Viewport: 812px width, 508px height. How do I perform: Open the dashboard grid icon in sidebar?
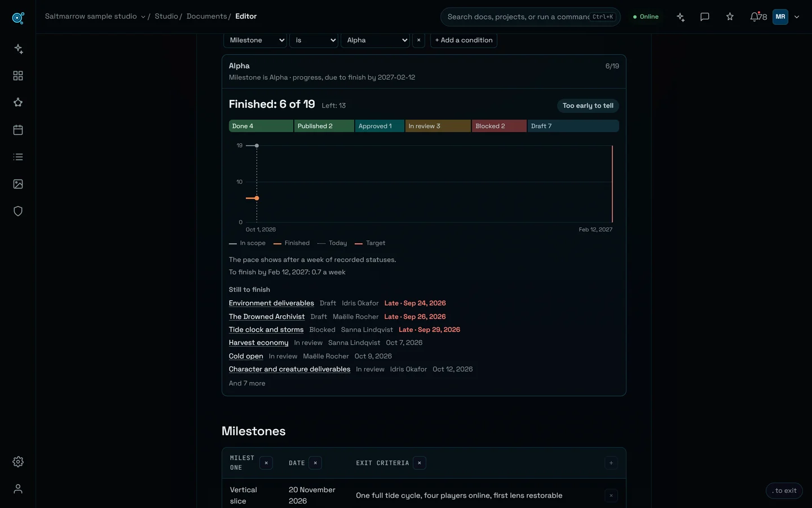pyautogui.click(x=18, y=76)
